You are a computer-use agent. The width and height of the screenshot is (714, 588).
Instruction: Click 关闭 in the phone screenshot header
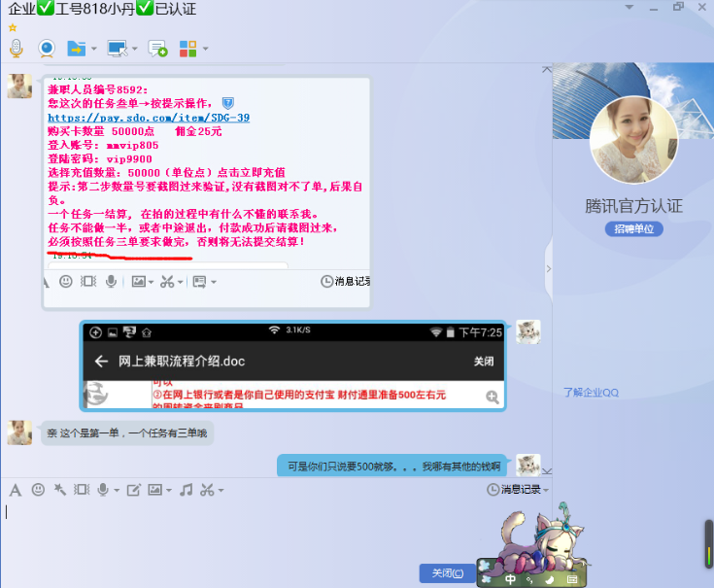(483, 362)
